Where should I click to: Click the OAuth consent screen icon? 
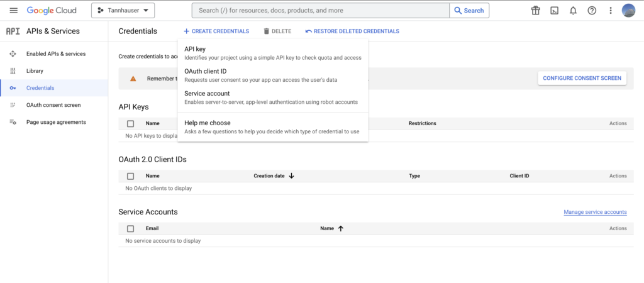pyautogui.click(x=13, y=105)
